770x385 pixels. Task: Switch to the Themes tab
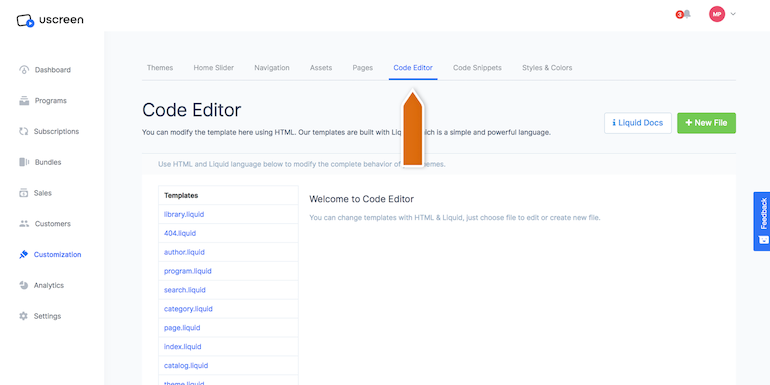coord(160,68)
